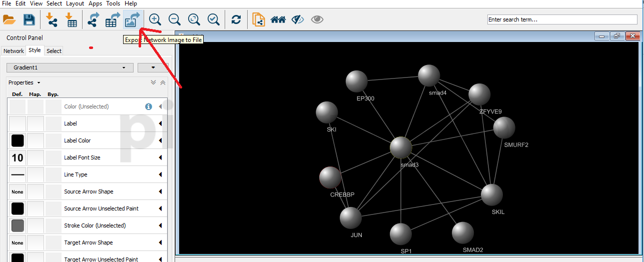The image size is (644, 262).
Task: Zoom out with the minus magnifier icon
Action: tap(175, 19)
